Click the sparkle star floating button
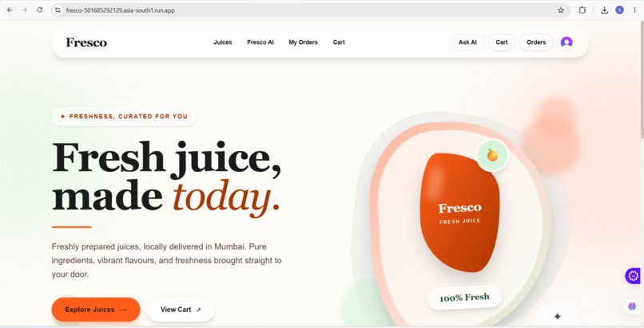This screenshot has width=644, height=328. (x=558, y=316)
